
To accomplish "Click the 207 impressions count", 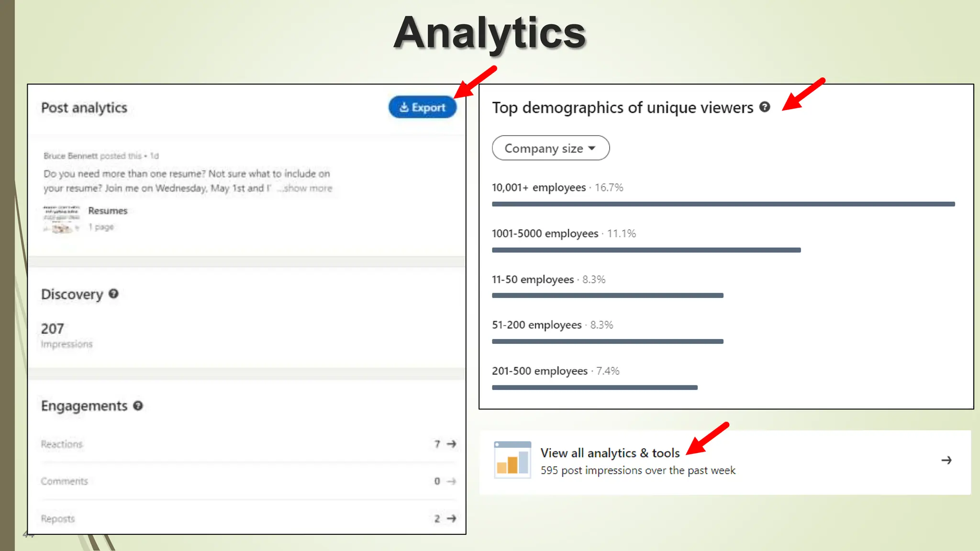I will [x=52, y=329].
